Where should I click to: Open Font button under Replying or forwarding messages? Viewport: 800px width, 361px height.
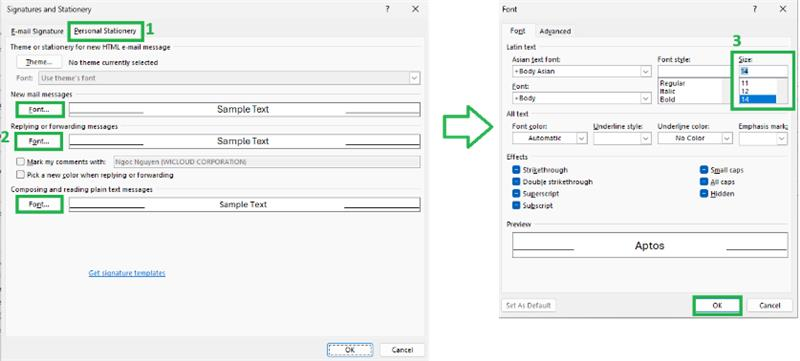click(39, 141)
